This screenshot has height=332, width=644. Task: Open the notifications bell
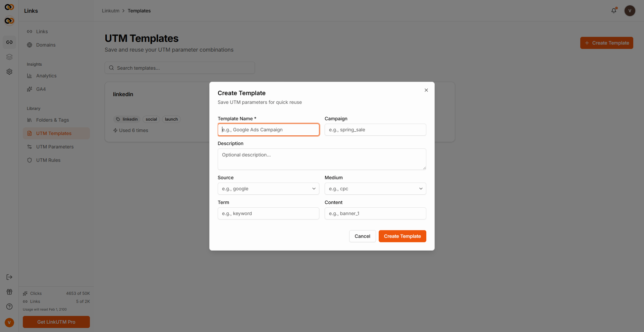click(x=614, y=11)
